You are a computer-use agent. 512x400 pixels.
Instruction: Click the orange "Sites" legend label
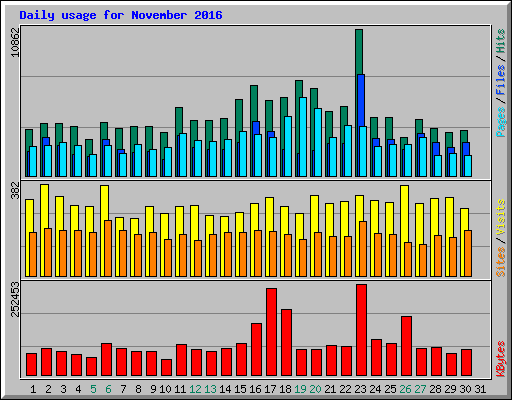point(501,262)
